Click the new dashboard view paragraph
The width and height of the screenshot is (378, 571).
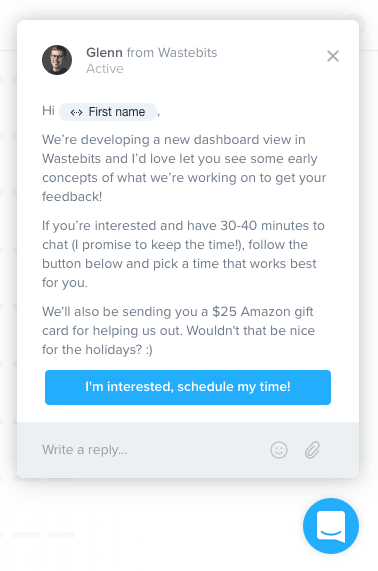[x=184, y=168]
